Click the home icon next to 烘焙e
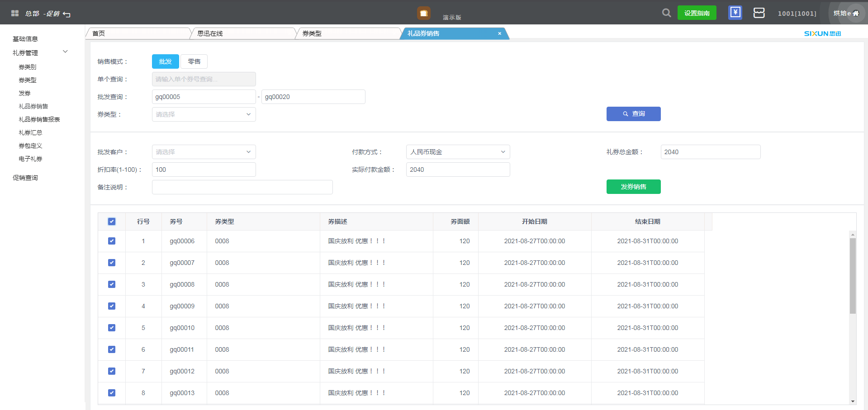Image resolution: width=868 pixels, height=410 pixels. point(855,14)
